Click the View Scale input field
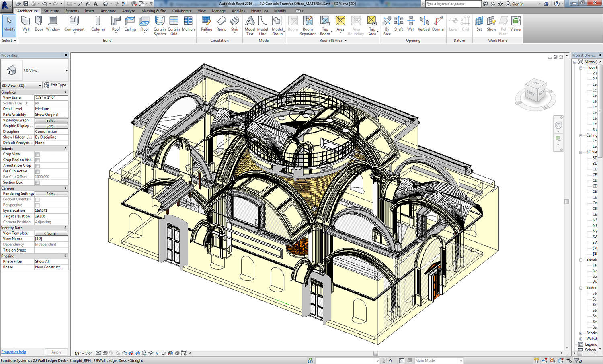 coord(51,98)
